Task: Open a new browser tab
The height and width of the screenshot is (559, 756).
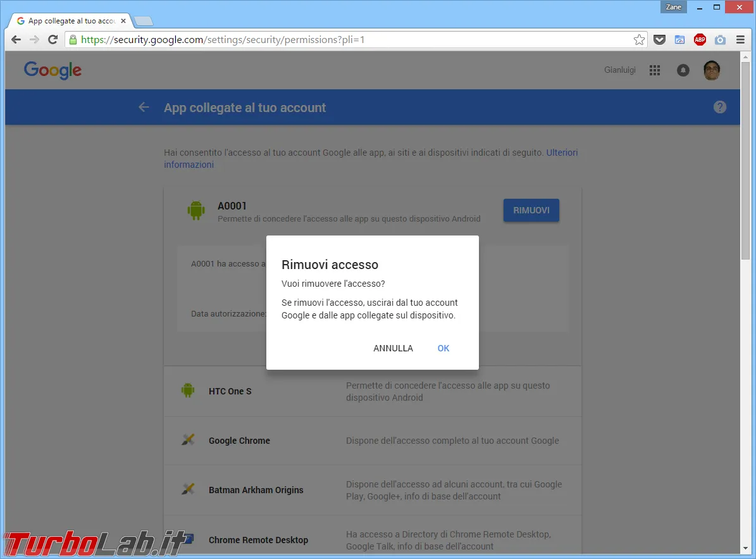Action: pyautogui.click(x=144, y=22)
